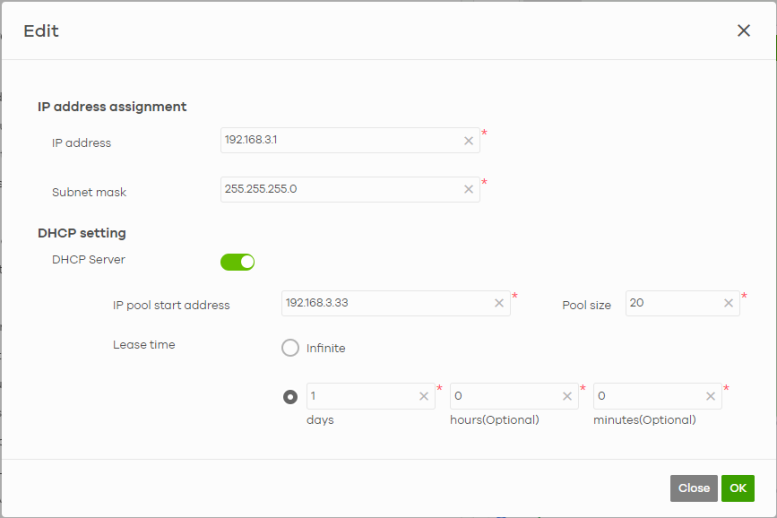Clear the hours lease value with X
Image resolution: width=777 pixels, height=518 pixels.
click(x=568, y=397)
